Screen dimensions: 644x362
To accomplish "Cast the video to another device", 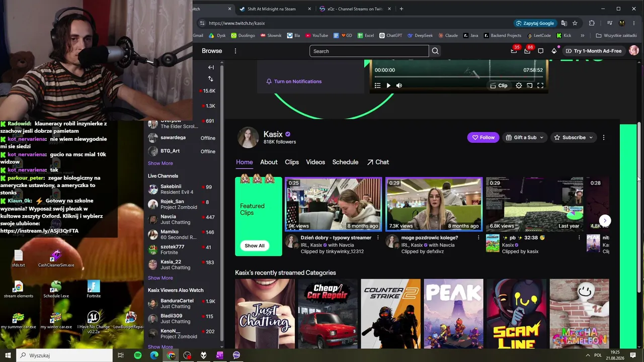I will pos(529,85).
